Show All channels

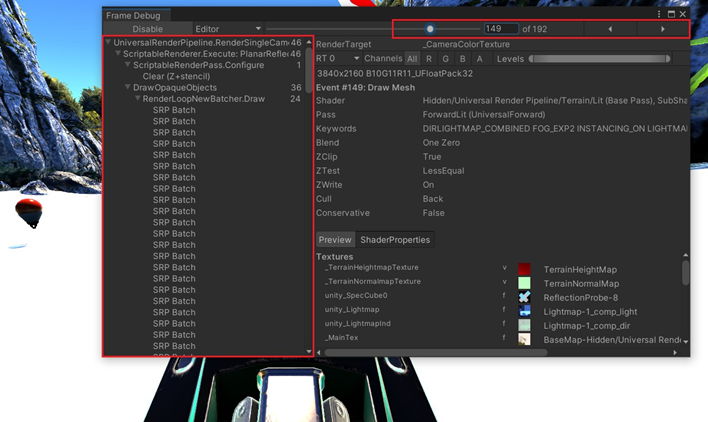412,59
